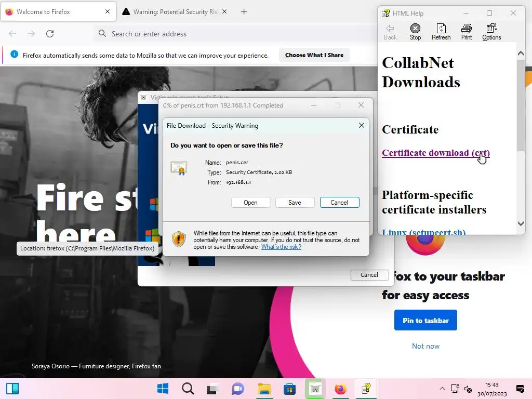Open the Linux (setupcert.sh) link

(423, 232)
